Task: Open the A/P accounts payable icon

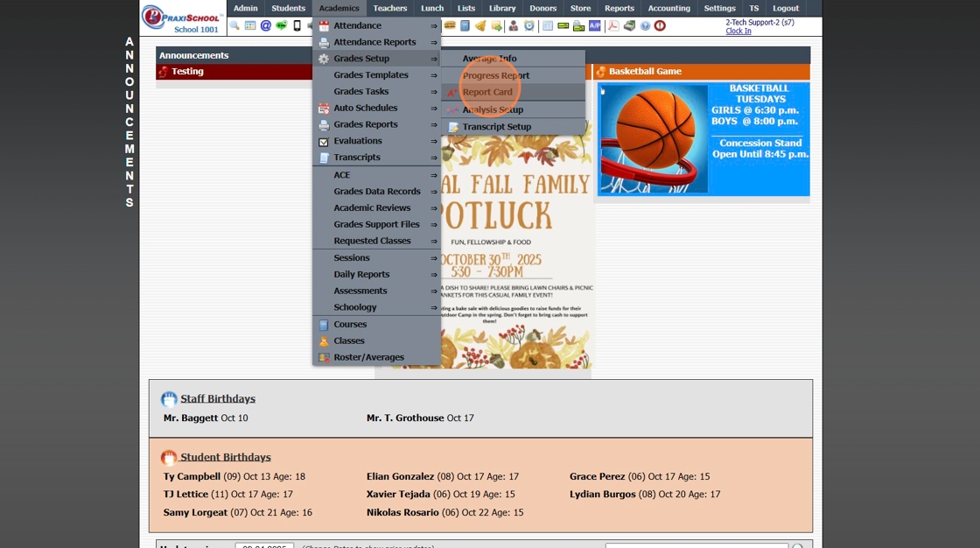Action: coord(594,25)
